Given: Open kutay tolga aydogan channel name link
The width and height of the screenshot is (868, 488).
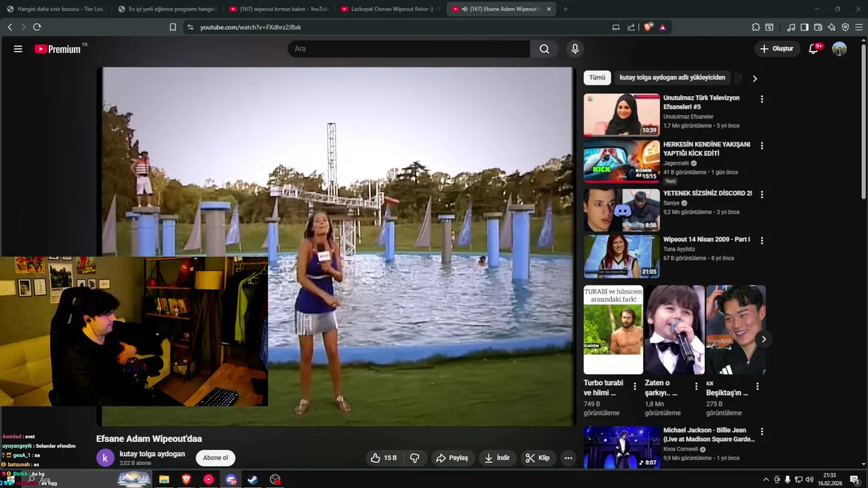Looking at the screenshot, I should [x=152, y=453].
